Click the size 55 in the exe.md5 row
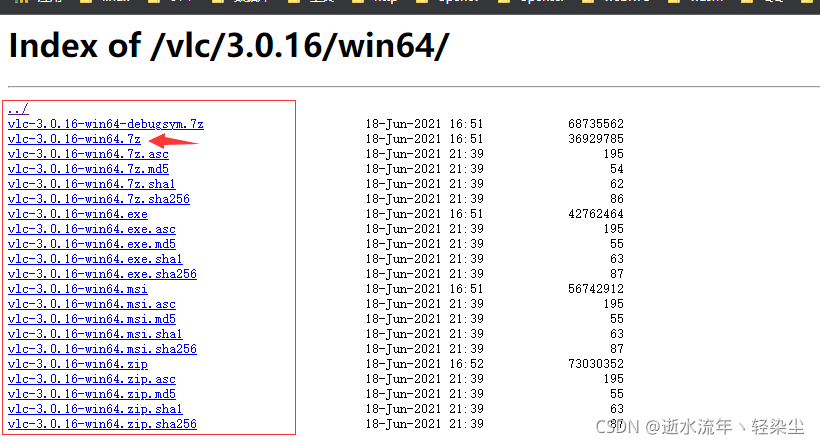 617,244
